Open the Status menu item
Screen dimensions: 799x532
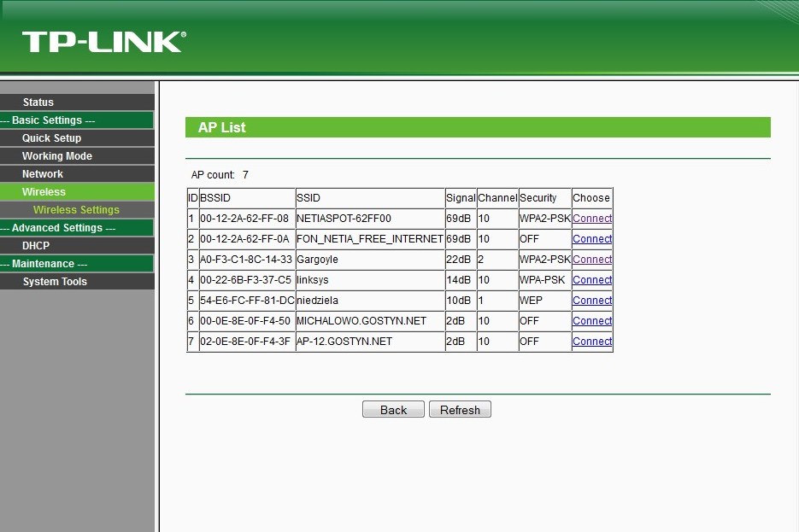tap(38, 102)
